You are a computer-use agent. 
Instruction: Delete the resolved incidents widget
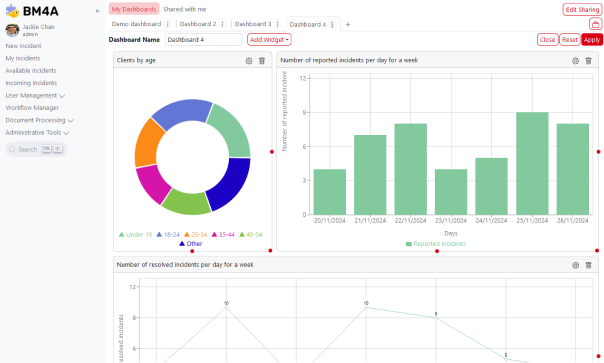(588, 265)
